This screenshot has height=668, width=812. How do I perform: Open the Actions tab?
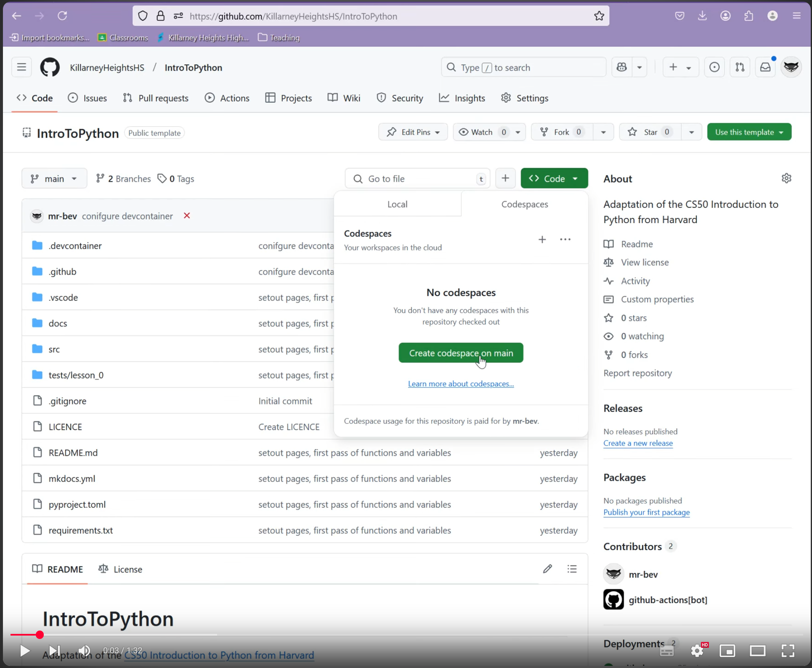tap(227, 98)
